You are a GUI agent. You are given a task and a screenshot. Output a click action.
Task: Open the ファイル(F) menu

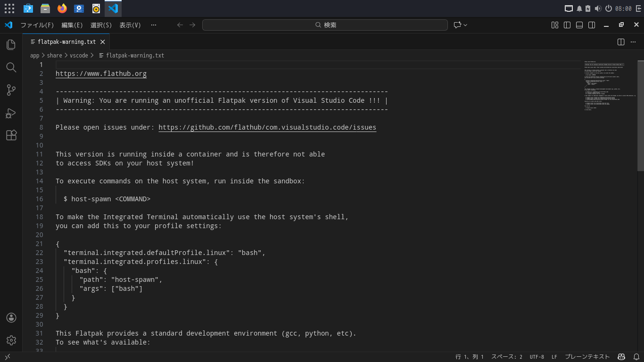pyautogui.click(x=37, y=25)
